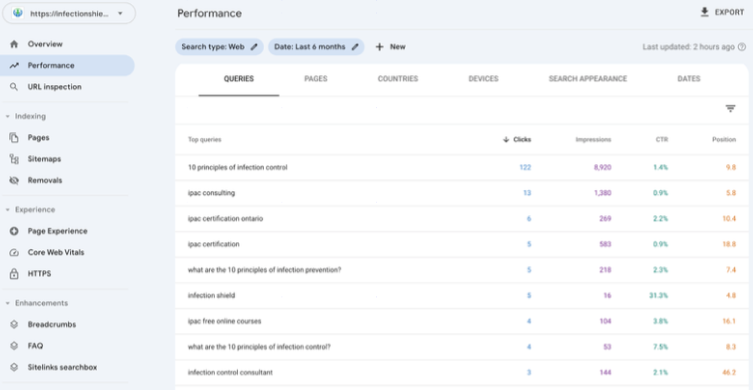Click the Search type: Web chip
This screenshot has width=753, height=390.
pyautogui.click(x=219, y=47)
